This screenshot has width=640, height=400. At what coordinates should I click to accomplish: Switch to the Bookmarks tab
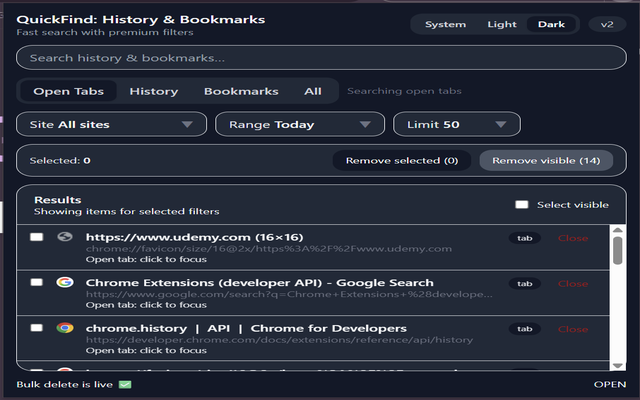241,91
